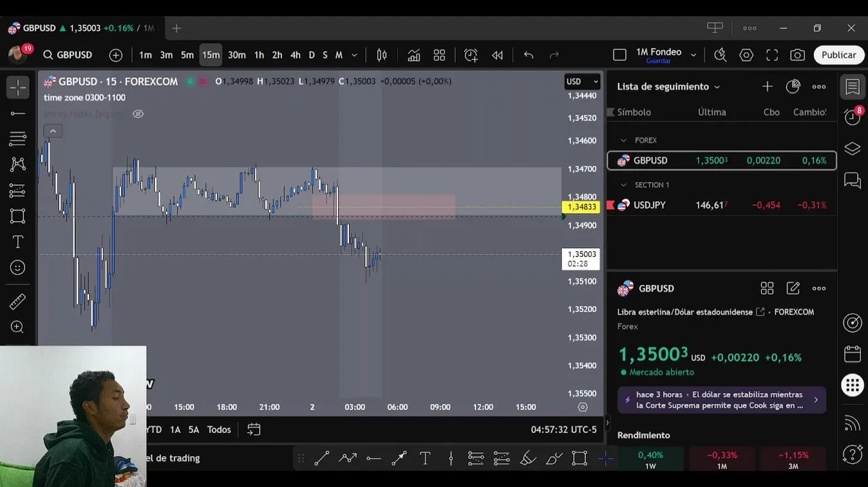Open user profile avatar with 19 badge

pyautogui.click(x=18, y=53)
